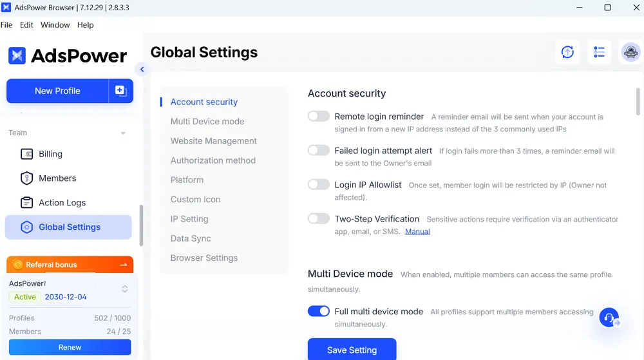The image size is (644, 360).
Task: Turn on Two-Step Verification switch
Action: (x=319, y=218)
